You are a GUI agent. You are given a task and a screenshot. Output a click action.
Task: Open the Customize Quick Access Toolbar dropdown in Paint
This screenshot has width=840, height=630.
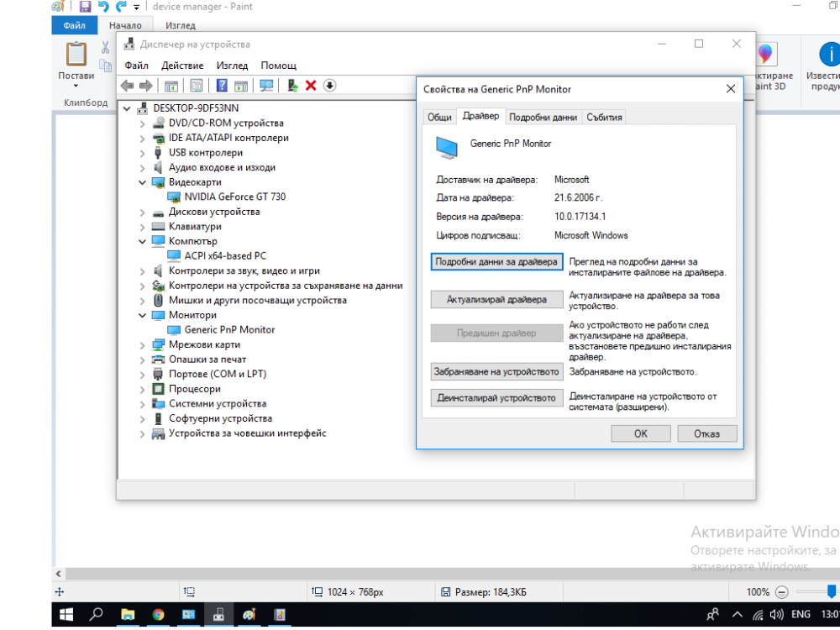coord(137,7)
